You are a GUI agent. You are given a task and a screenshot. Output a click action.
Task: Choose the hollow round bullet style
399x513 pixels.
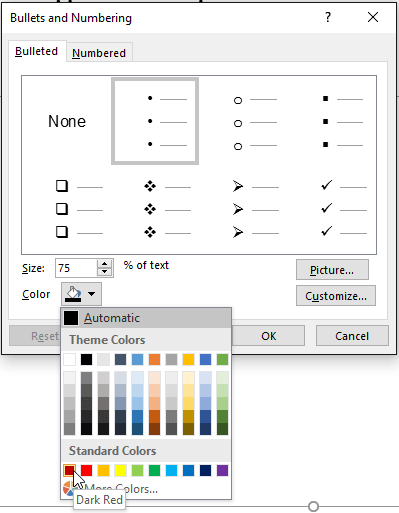point(244,121)
